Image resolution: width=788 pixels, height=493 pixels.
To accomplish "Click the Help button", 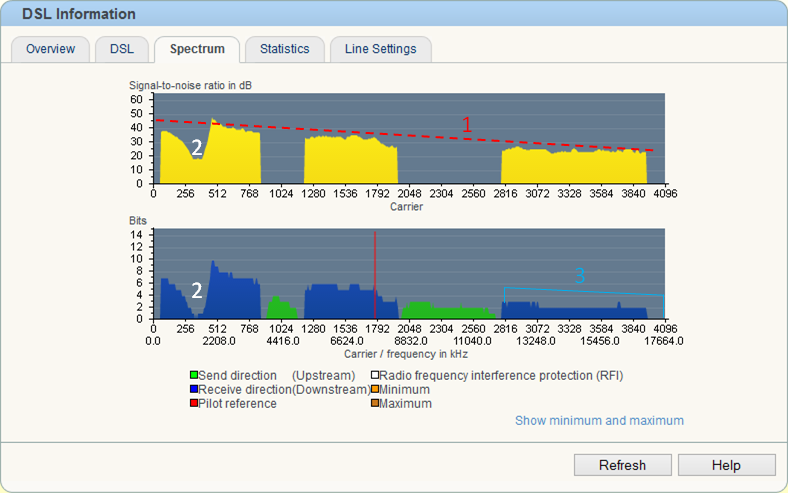I will 726,465.
